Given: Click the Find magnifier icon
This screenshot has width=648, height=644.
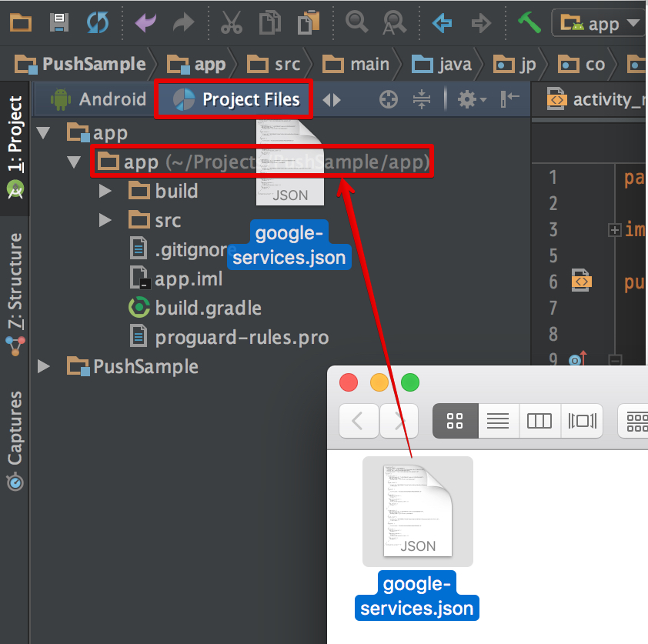Looking at the screenshot, I should pos(356,22).
